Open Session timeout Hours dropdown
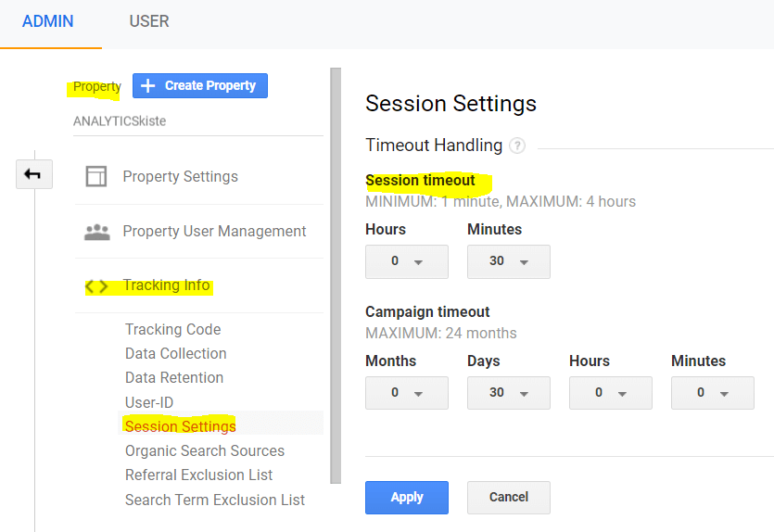The height and width of the screenshot is (532, 774). point(406,261)
